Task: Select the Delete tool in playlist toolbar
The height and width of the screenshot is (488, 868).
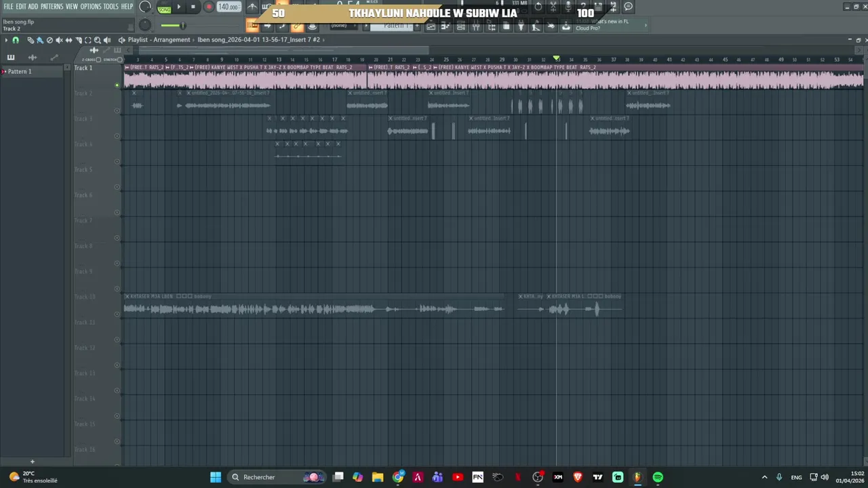Action: tap(50, 40)
